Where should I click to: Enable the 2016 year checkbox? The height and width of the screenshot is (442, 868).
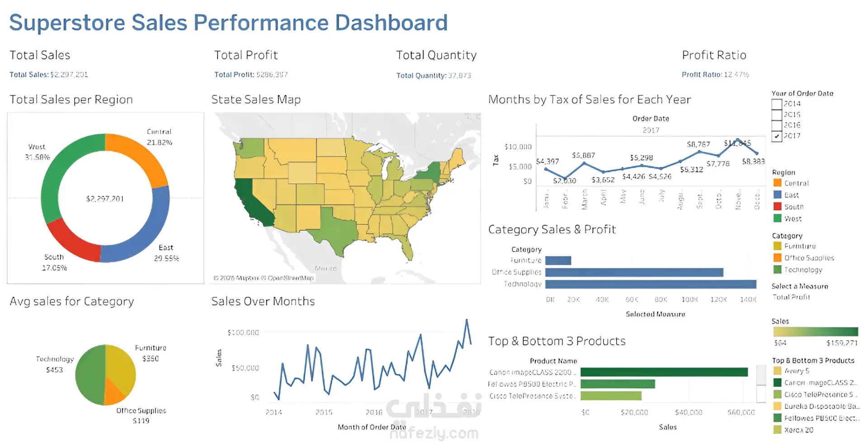776,125
